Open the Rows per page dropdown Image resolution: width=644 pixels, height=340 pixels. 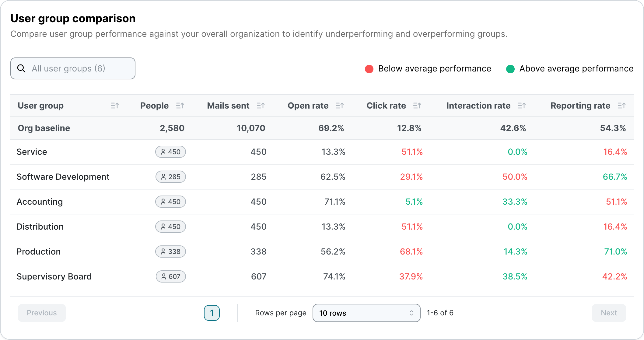[x=366, y=313]
